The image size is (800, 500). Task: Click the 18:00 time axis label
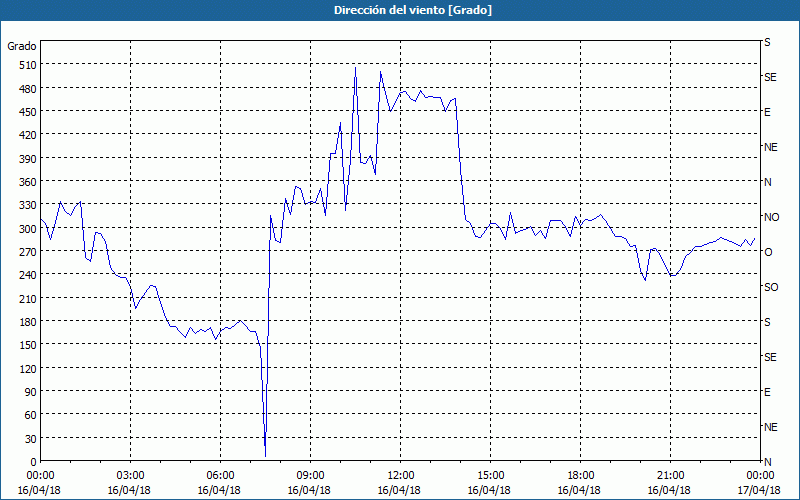pyautogui.click(x=580, y=476)
